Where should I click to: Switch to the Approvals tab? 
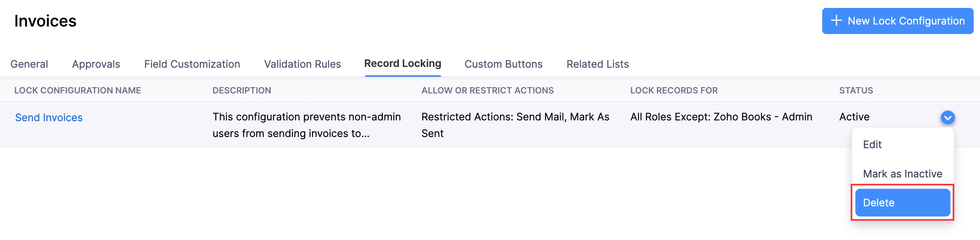(x=96, y=64)
